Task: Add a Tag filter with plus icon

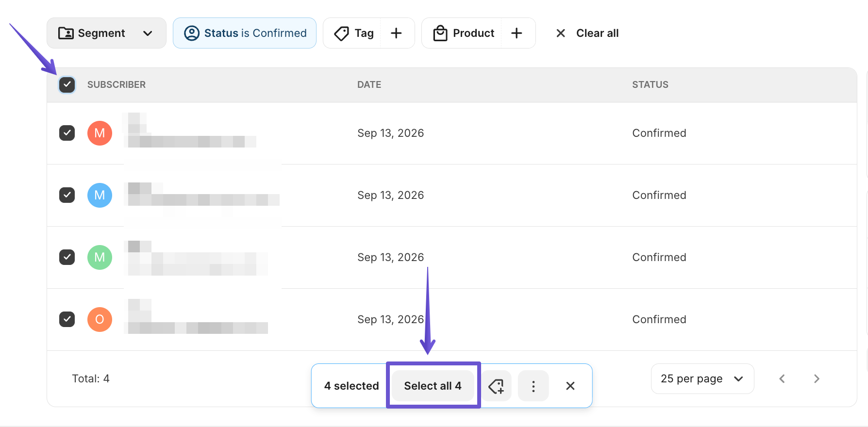Action: click(396, 33)
